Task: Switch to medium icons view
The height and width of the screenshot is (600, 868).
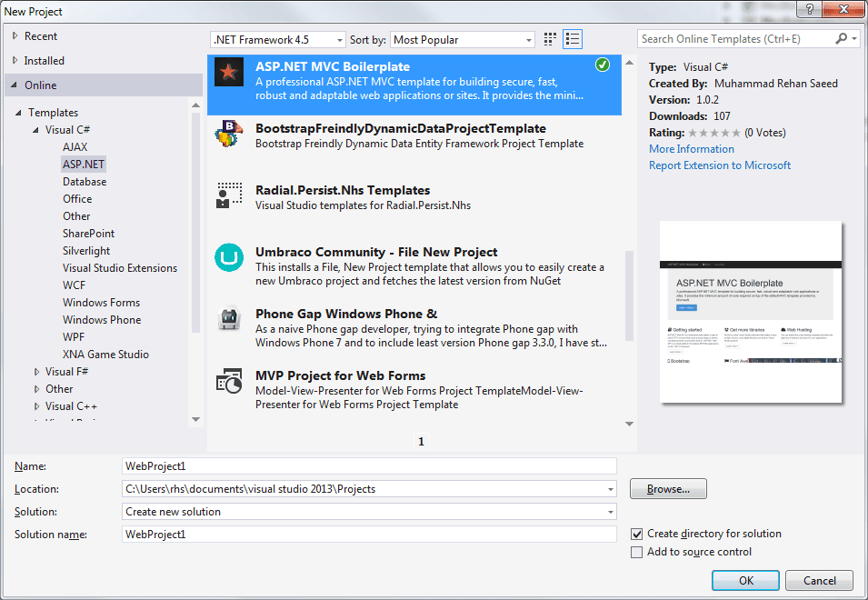Action: 549,38
